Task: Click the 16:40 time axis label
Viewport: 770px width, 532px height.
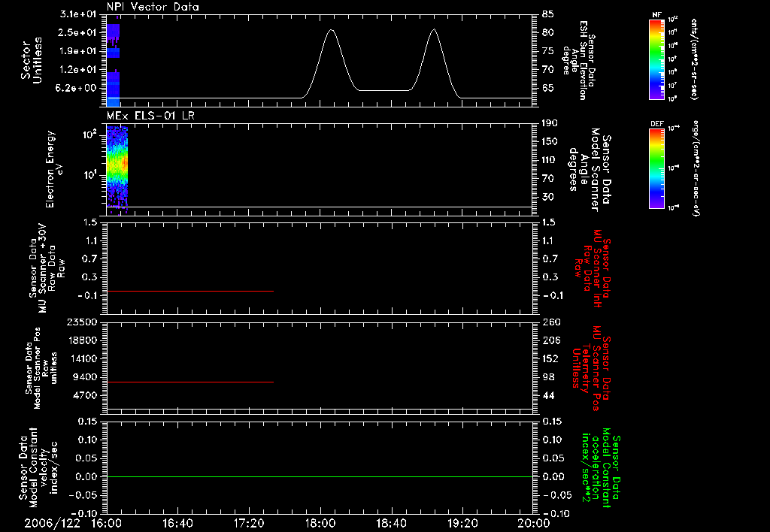Action: (177, 523)
